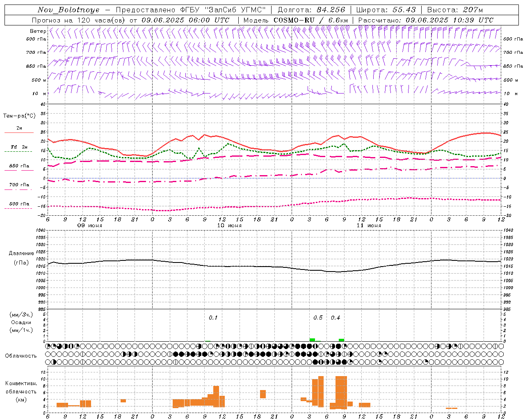The width and height of the screenshot is (525, 420).
Task: Click the Тем-ра(°C) panel label
Action: 19,116
